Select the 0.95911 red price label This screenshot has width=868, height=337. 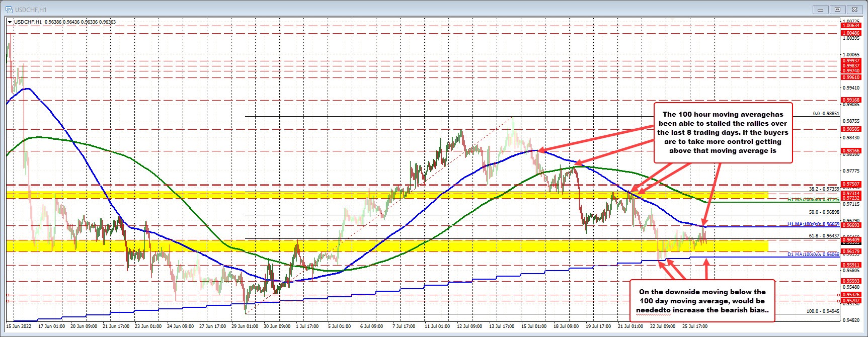pyautogui.click(x=851, y=265)
